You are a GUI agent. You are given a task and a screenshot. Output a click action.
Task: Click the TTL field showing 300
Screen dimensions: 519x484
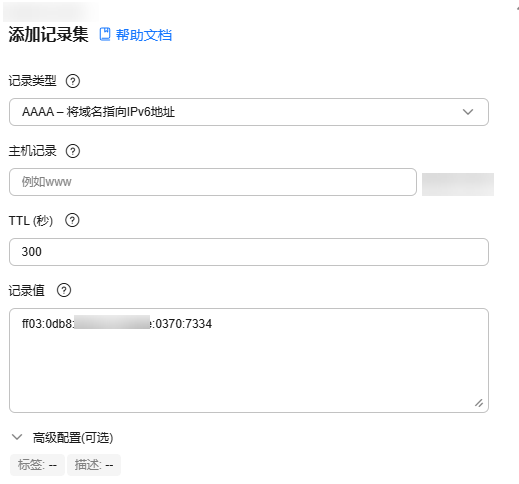tap(249, 252)
